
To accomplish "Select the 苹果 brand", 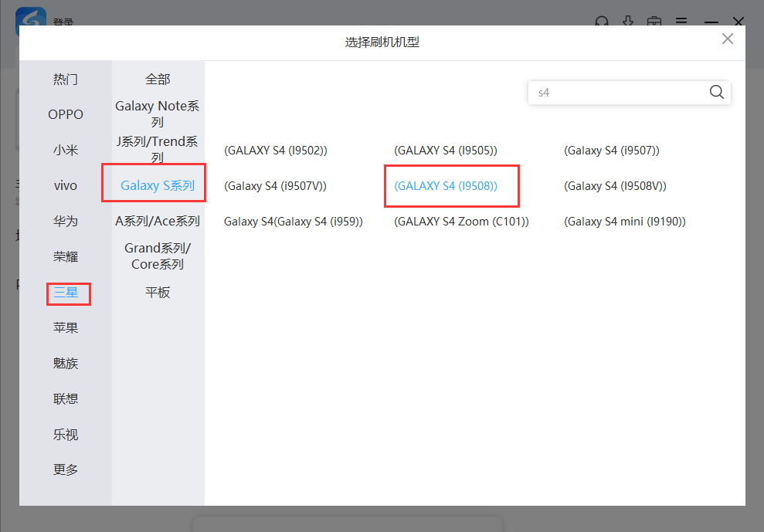I will point(66,328).
